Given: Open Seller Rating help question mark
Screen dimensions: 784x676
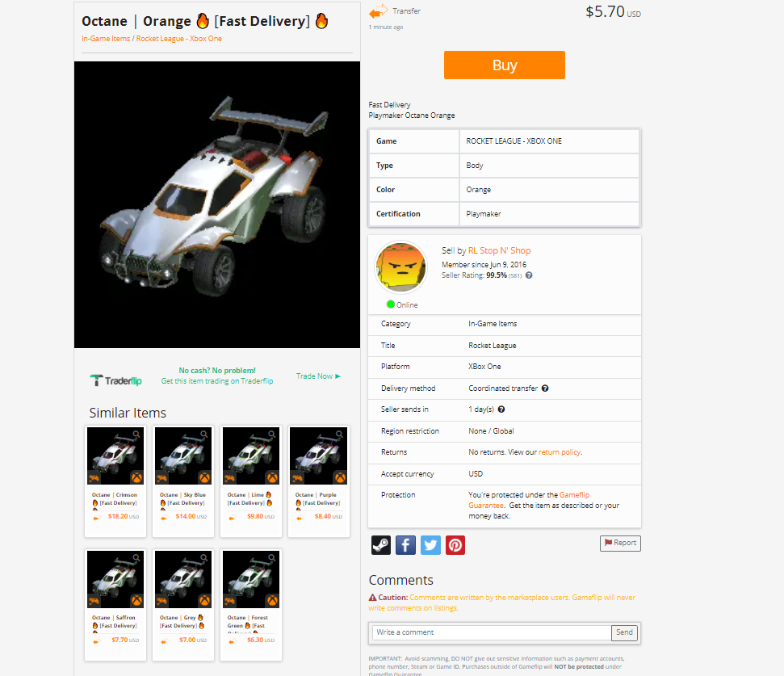Looking at the screenshot, I should 529,275.
